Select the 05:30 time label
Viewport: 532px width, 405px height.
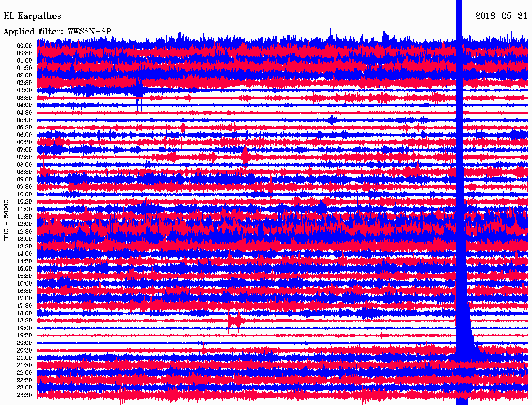(24, 127)
